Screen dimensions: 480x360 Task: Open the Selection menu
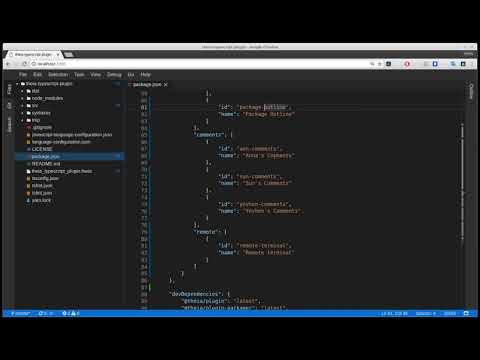click(x=58, y=75)
